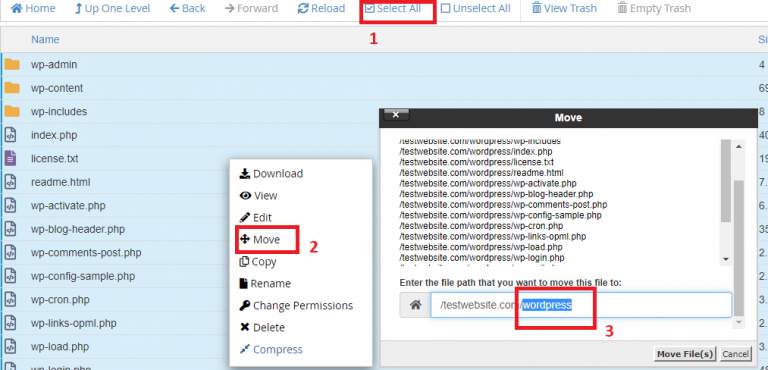Screen dimensions: 768x370
Task: Click the wp-cron.php file icon
Action: click(x=10, y=299)
